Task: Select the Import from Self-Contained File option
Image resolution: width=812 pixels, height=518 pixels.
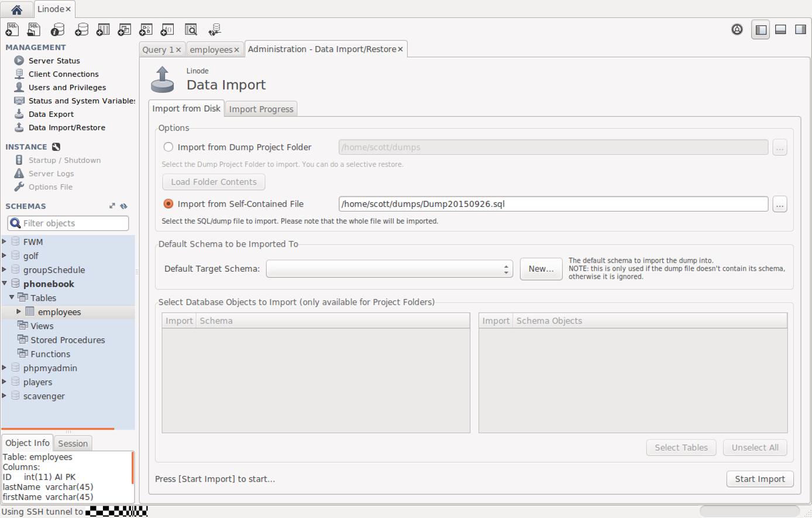Action: (168, 203)
